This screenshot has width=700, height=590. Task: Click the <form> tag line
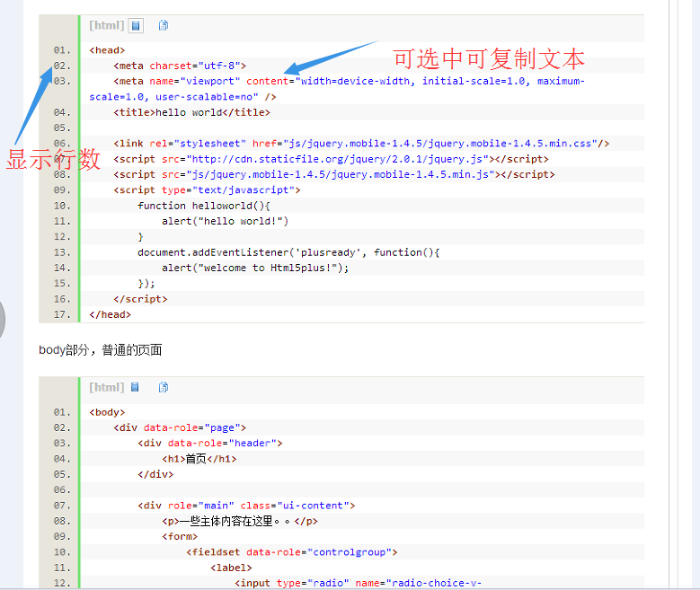click(x=180, y=536)
